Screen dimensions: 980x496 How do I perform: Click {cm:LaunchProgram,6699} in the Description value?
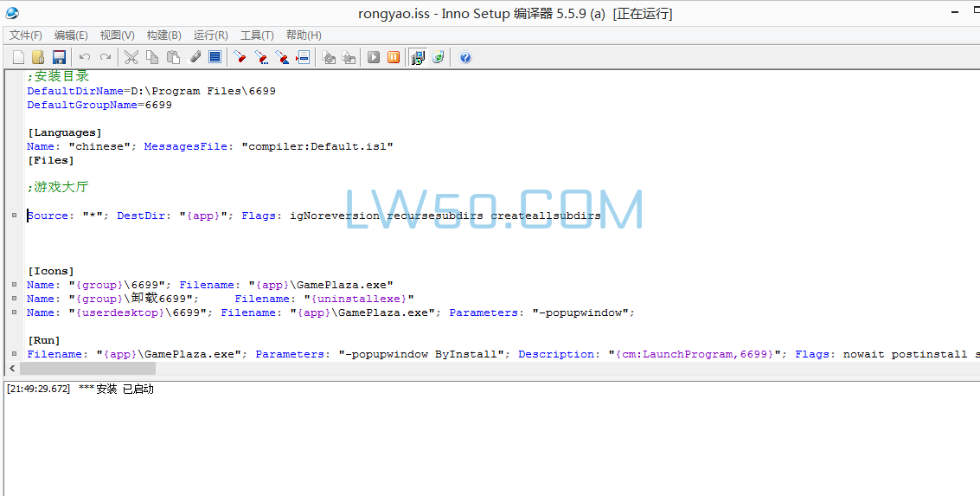[695, 354]
